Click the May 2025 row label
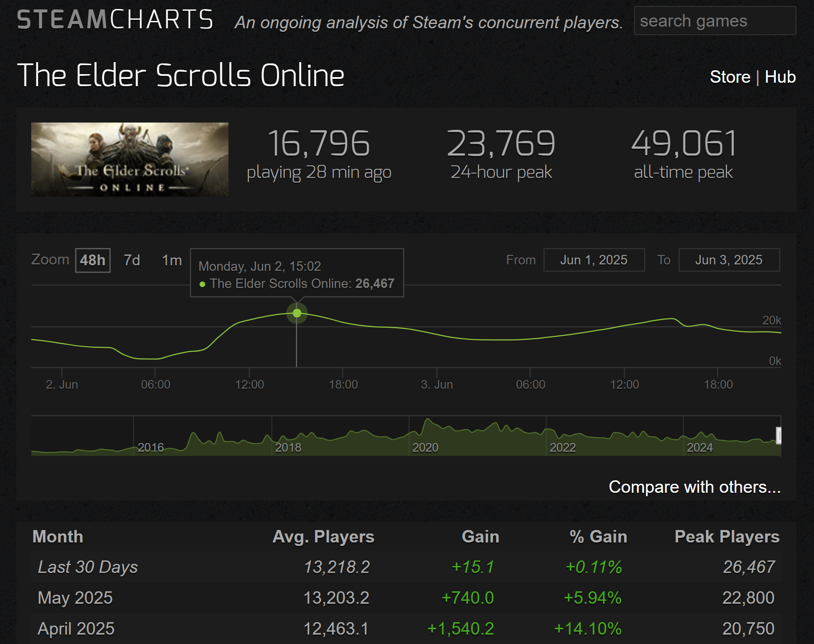Viewport: 814px width, 644px height. 75,598
